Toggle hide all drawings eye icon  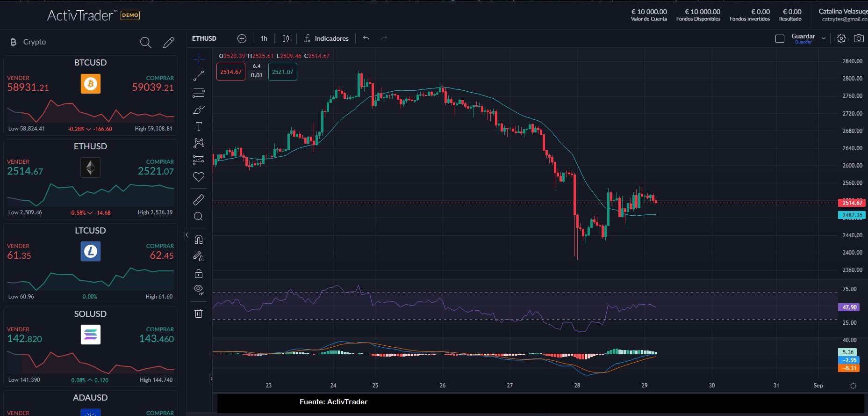199,290
